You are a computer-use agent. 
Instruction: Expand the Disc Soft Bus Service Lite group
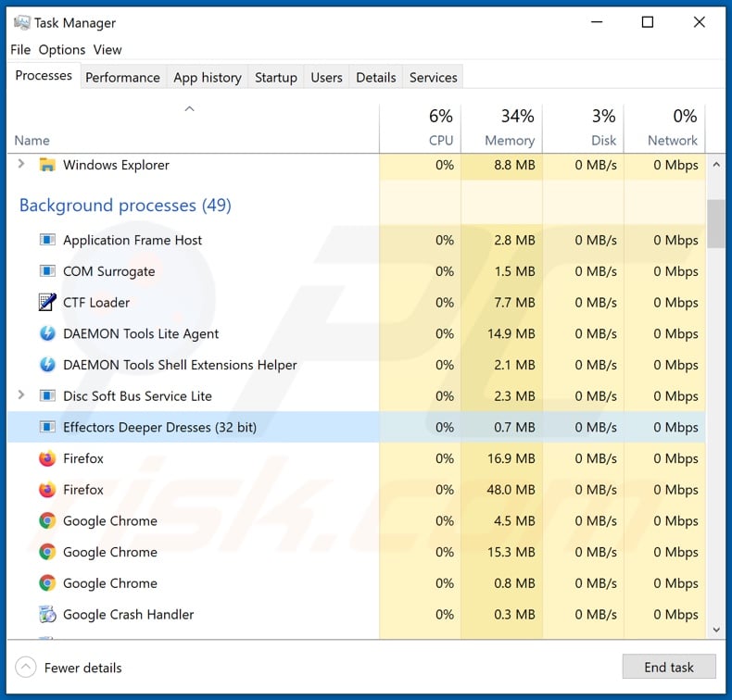click(x=21, y=395)
